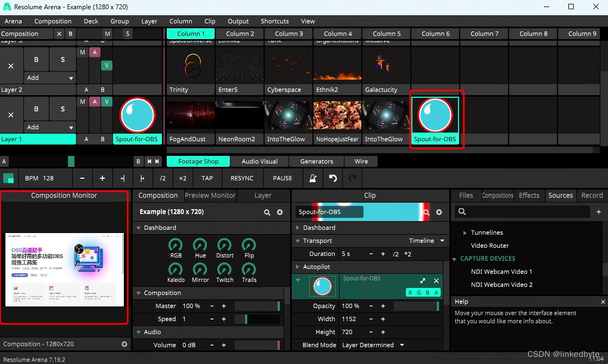The width and height of the screenshot is (608, 364).
Task: Toggle Layer 2 Solo S button
Action: [x=62, y=59]
